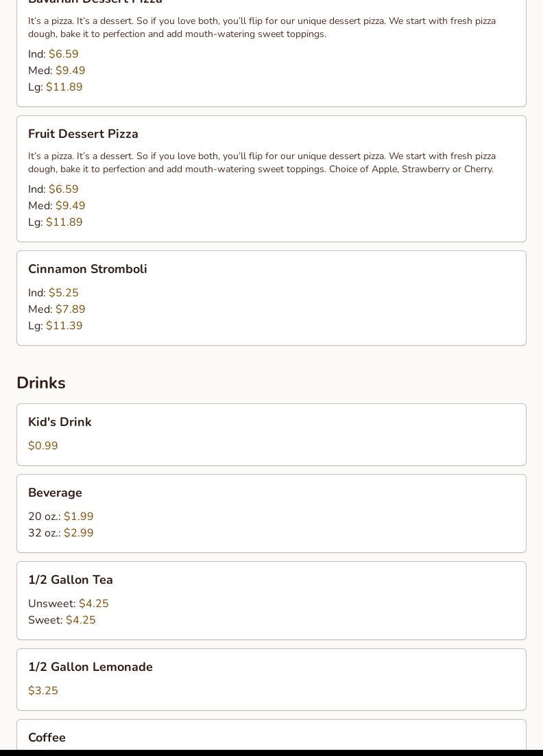Click the Cinnamon Stromboli Med price $7.89
The image size is (543, 756).
pos(70,309)
